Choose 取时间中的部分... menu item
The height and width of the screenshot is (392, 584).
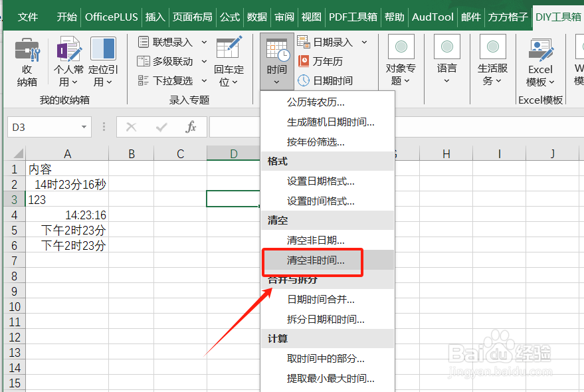(328, 359)
